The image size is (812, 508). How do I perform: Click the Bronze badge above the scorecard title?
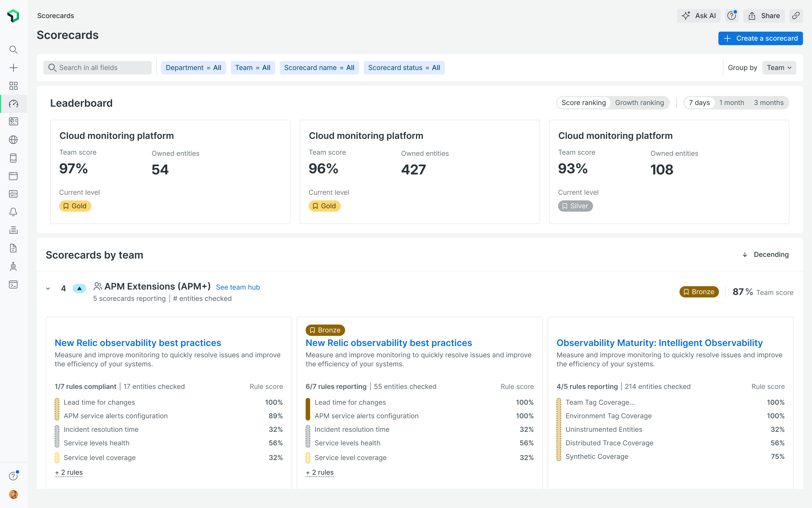pyautogui.click(x=325, y=330)
